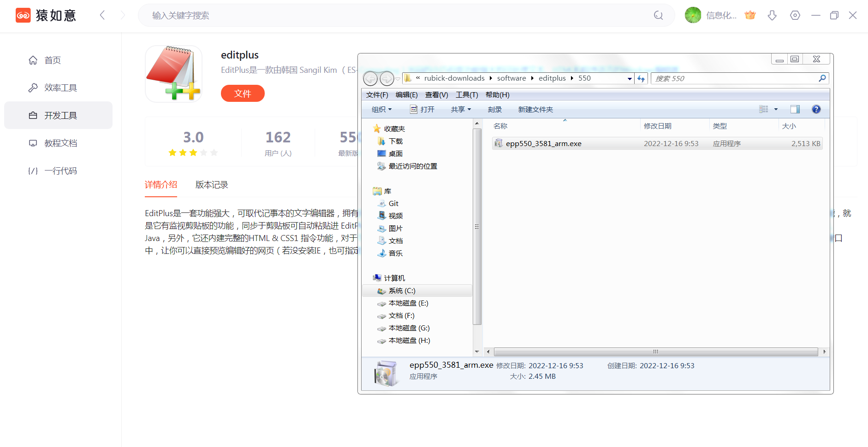Image resolution: width=868 pixels, height=447 pixels.
Task: Click the change view icon
Action: pyautogui.click(x=764, y=109)
